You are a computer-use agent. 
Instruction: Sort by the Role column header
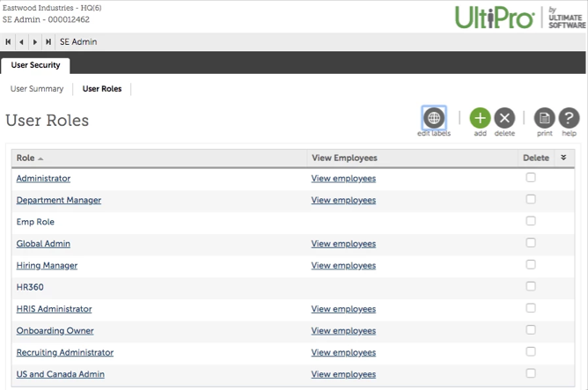coord(26,158)
